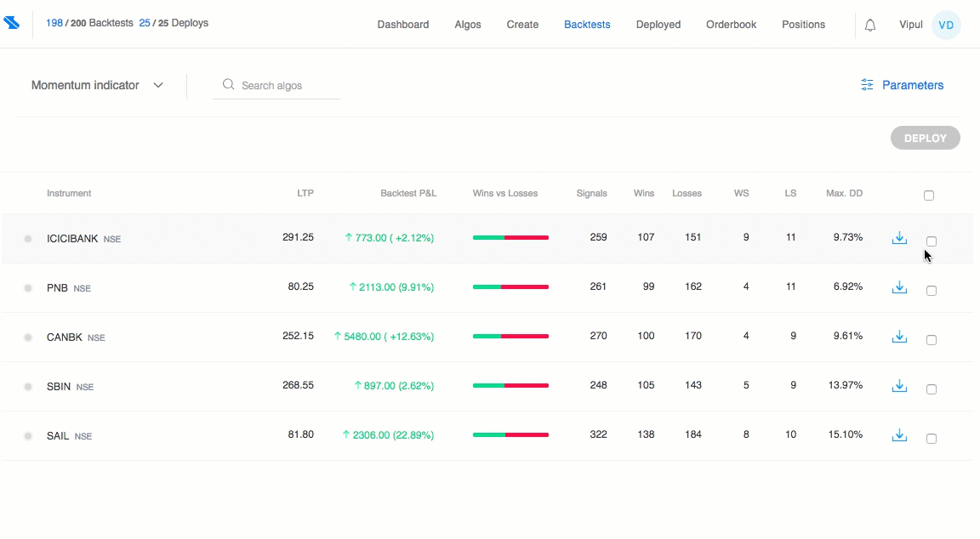Click the PNB row status dot

(28, 288)
